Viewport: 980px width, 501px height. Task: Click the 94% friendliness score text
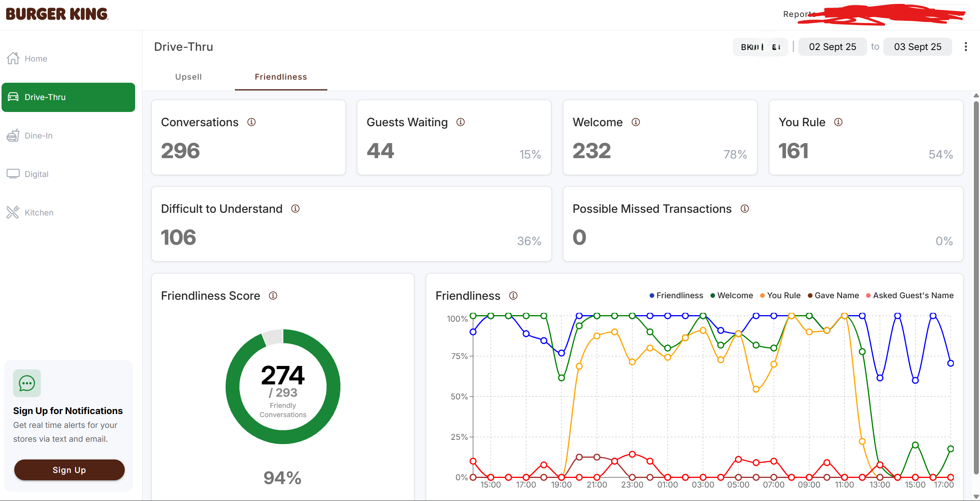tap(282, 478)
